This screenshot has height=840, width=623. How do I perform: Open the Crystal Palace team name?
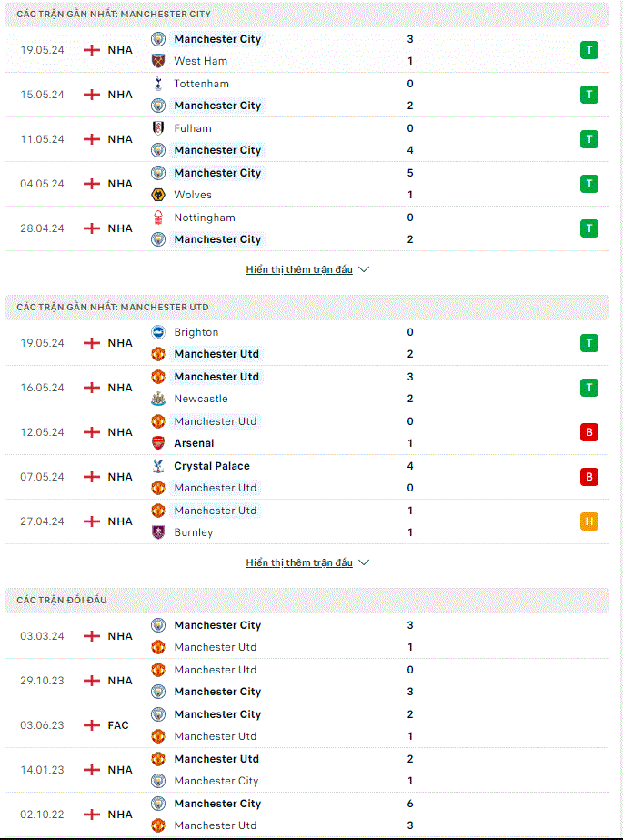tap(212, 466)
